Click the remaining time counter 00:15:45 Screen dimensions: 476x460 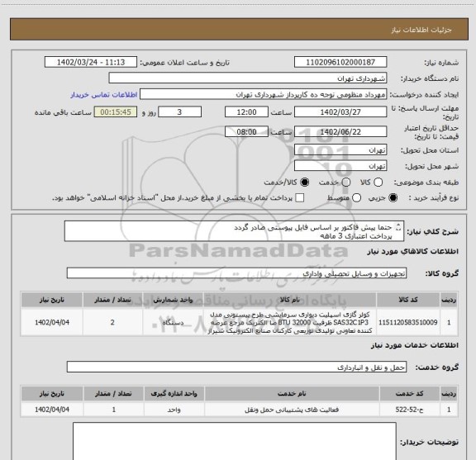coord(116,112)
